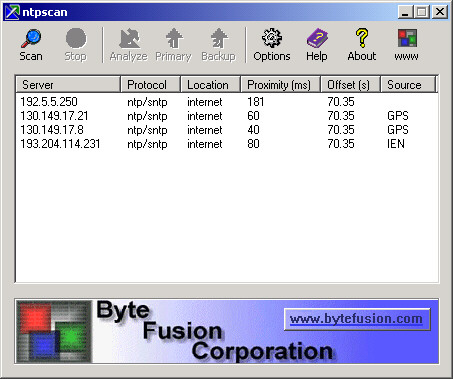Start a Scan with the magnifier icon

[31, 38]
